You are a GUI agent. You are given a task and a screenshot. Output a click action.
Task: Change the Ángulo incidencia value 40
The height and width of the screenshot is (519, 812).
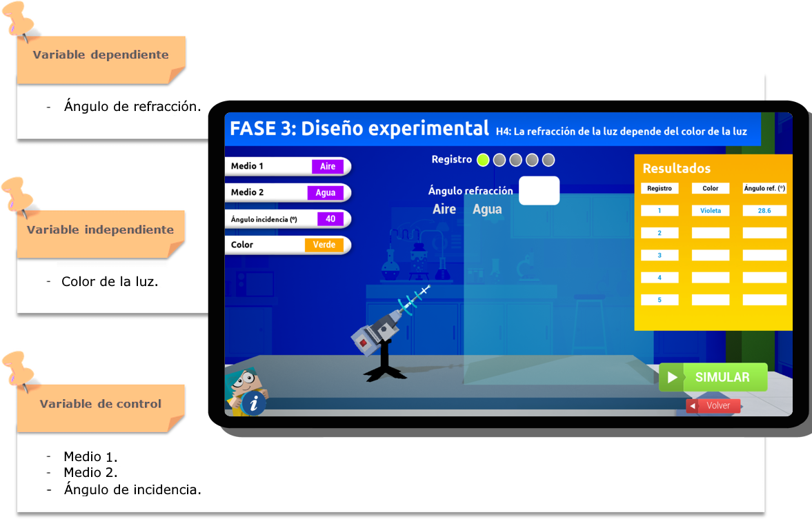click(330, 218)
